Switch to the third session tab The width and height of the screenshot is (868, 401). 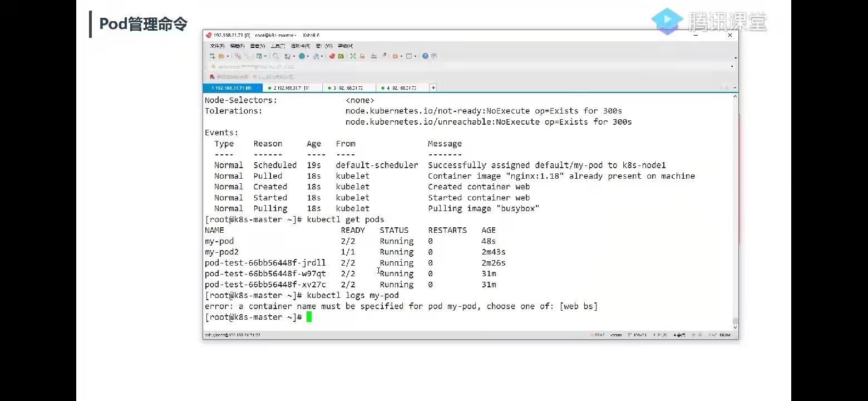[x=349, y=88]
